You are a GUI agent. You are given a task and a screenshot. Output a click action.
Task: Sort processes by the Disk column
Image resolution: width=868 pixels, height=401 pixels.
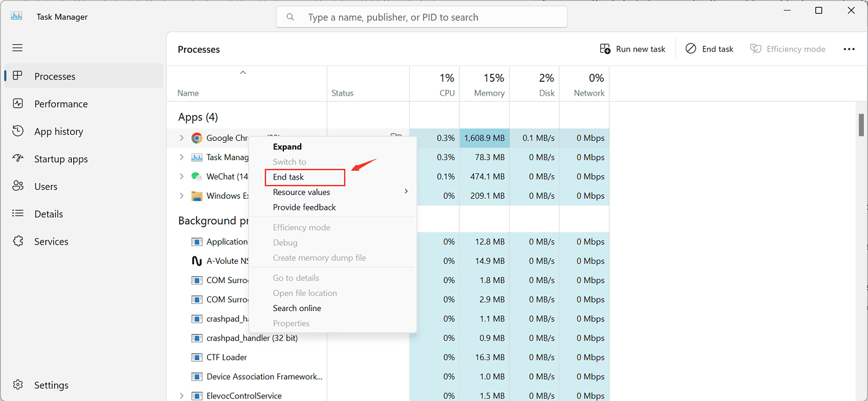(534, 84)
